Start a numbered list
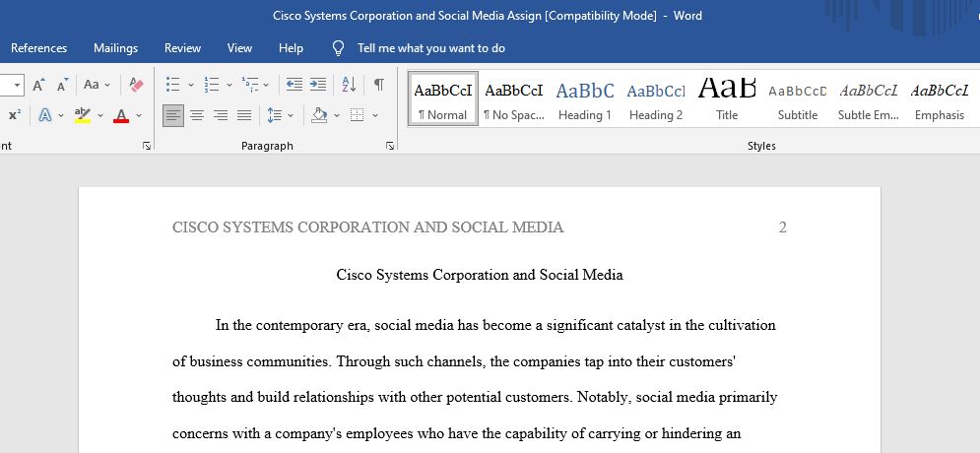The height and width of the screenshot is (453, 980). coord(212,85)
